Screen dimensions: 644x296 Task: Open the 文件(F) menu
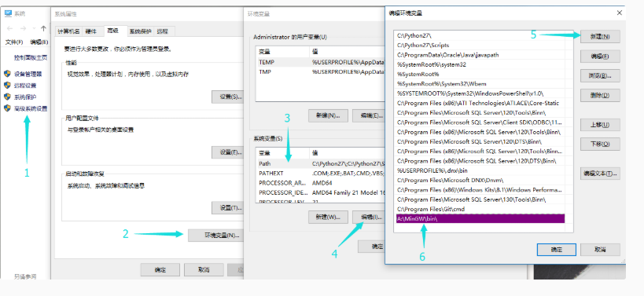click(14, 42)
